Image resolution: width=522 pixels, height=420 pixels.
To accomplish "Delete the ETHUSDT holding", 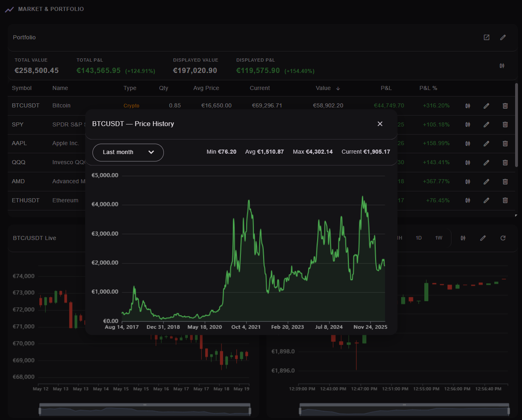I will coord(505,200).
